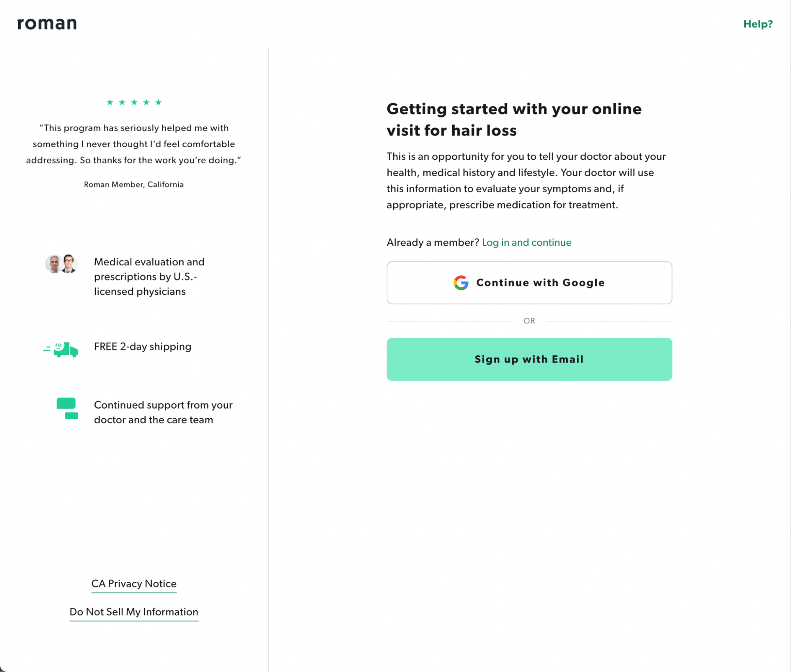Select the email sign-up input field
The height and width of the screenshot is (672, 791).
coord(529,359)
